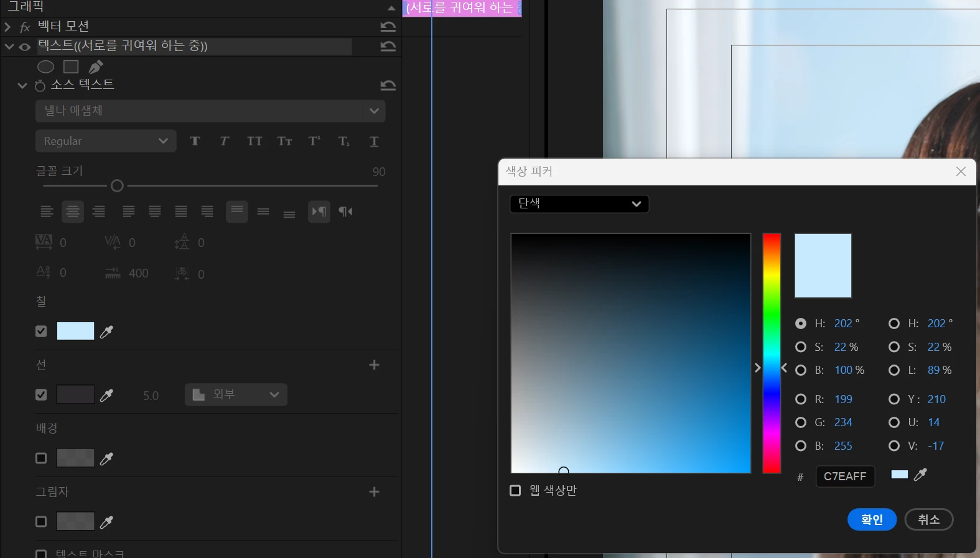The width and height of the screenshot is (980, 558).
Task: Apply underline text style
Action: coord(374,141)
